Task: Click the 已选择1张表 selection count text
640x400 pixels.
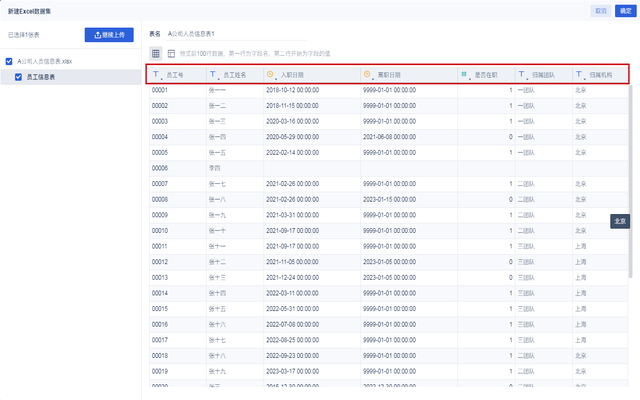Action: [24, 35]
